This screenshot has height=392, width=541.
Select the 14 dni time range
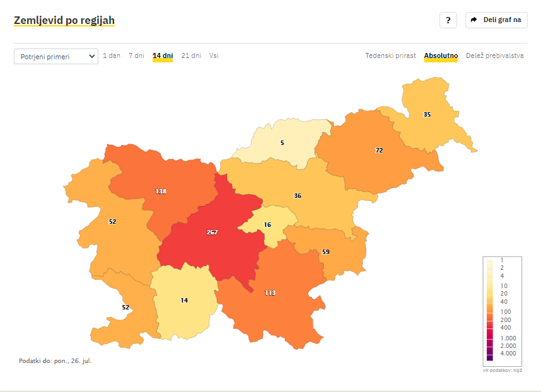163,56
